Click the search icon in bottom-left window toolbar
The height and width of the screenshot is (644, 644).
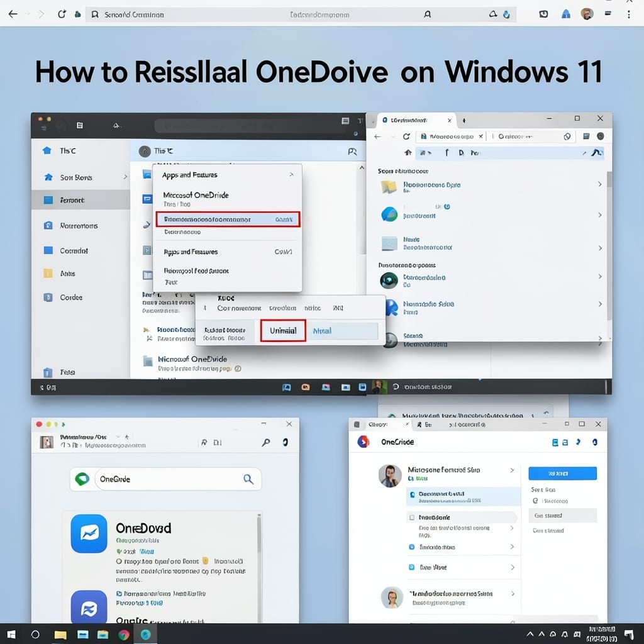266,442
